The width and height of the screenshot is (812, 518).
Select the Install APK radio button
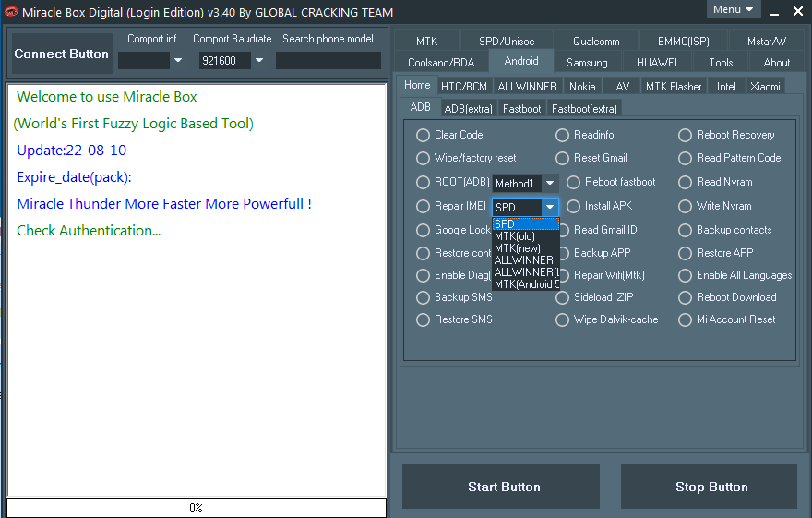[573, 206]
